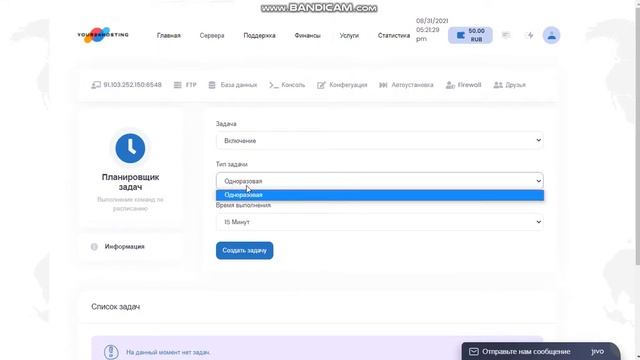
Task: Select the highlighted Одноразовая option
Action: 380,195
